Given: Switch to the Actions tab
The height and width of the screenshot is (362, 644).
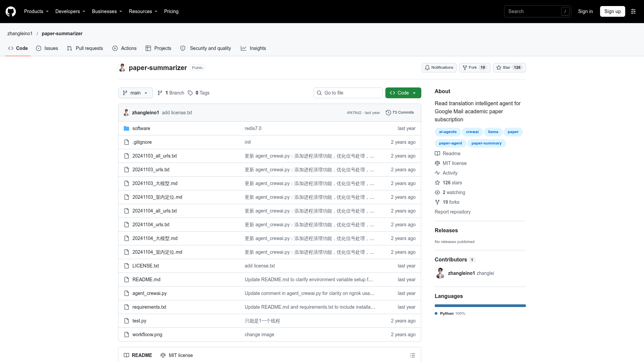Looking at the screenshot, I should (x=124, y=48).
